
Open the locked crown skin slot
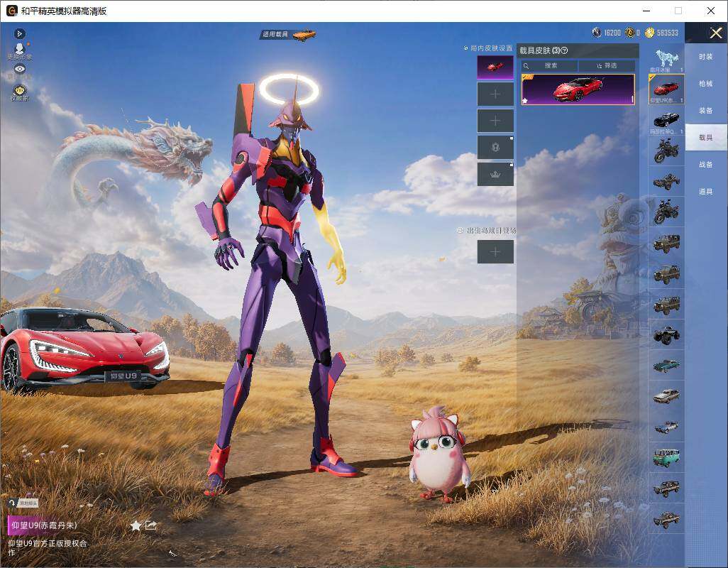click(x=495, y=174)
